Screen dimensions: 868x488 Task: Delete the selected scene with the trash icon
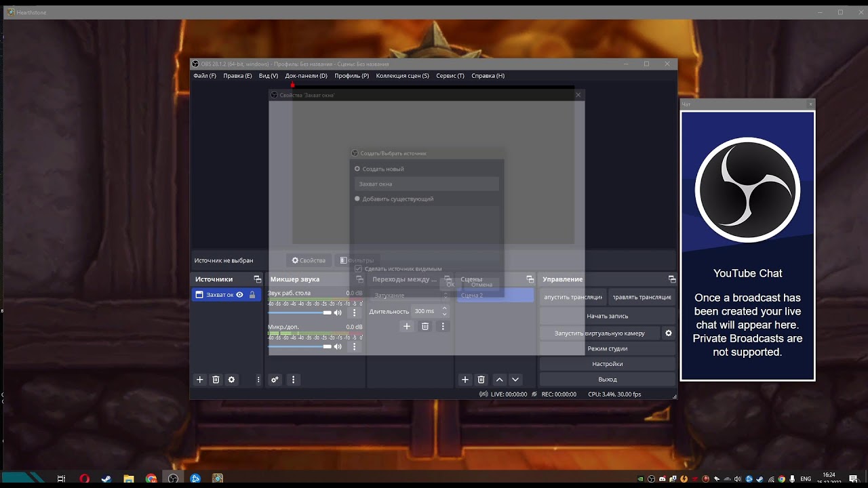tap(481, 380)
